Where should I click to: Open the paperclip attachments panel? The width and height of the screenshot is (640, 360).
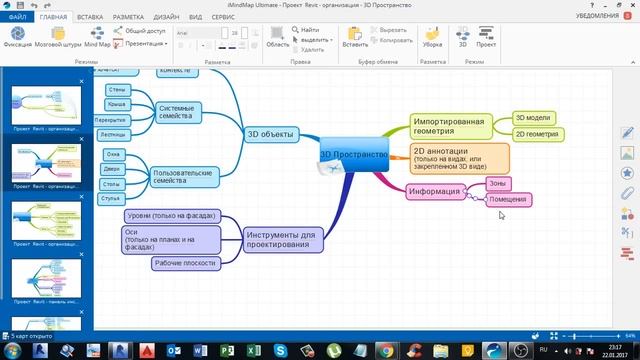[x=627, y=193]
